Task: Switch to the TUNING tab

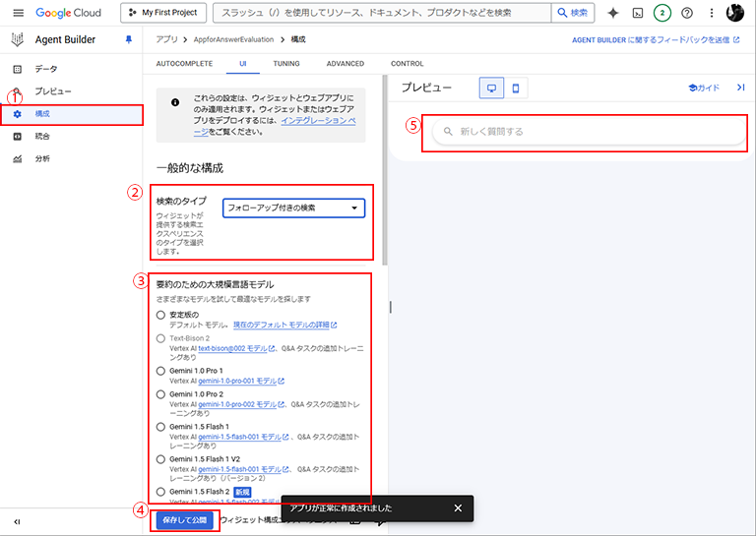Action: (286, 64)
